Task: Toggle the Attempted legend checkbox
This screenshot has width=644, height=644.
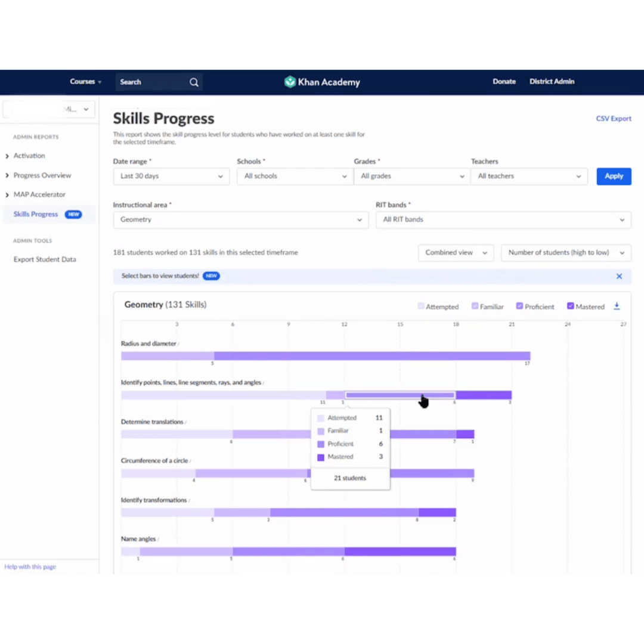Action: 420,306
